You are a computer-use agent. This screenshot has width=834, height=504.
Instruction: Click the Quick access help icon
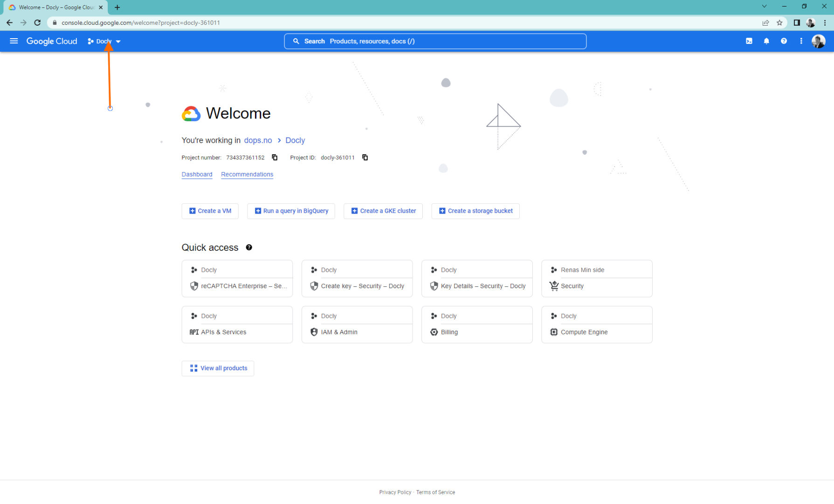click(x=249, y=247)
